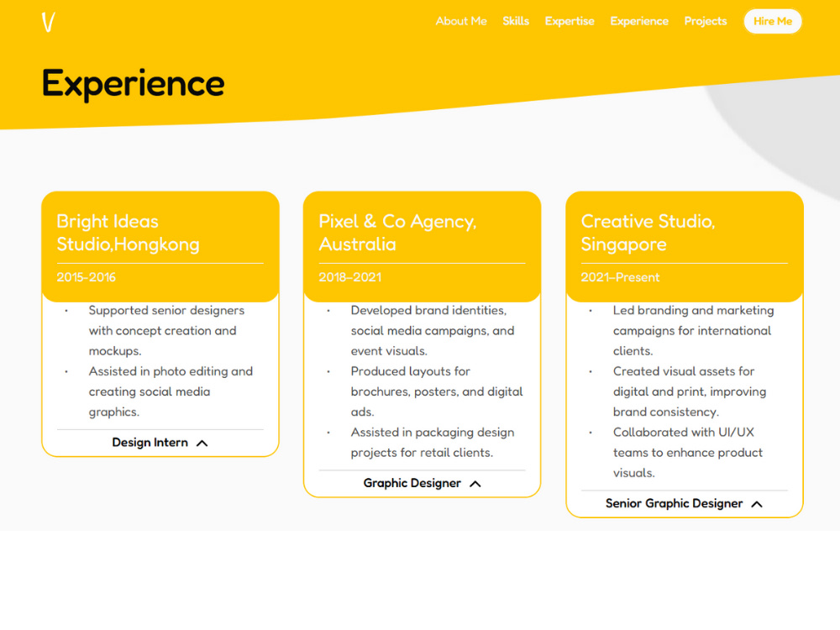Click 'Developed brand identities' bullet text

tap(433, 330)
